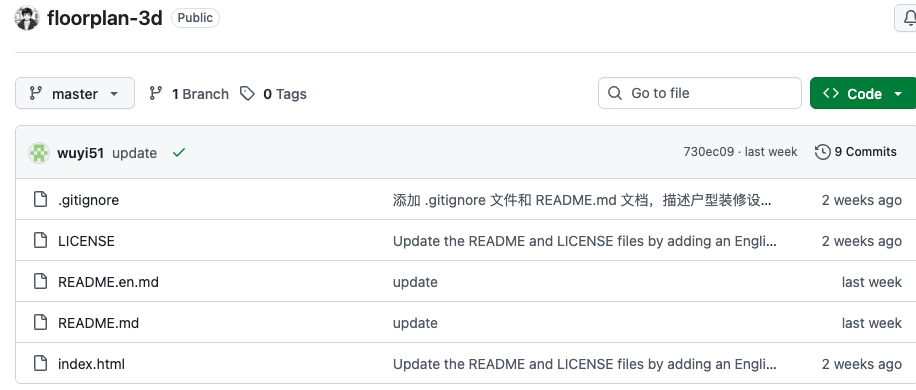Image resolution: width=916 pixels, height=390 pixels.
Task: Click the history clock icon beside 9 Commits
Action: pos(823,152)
